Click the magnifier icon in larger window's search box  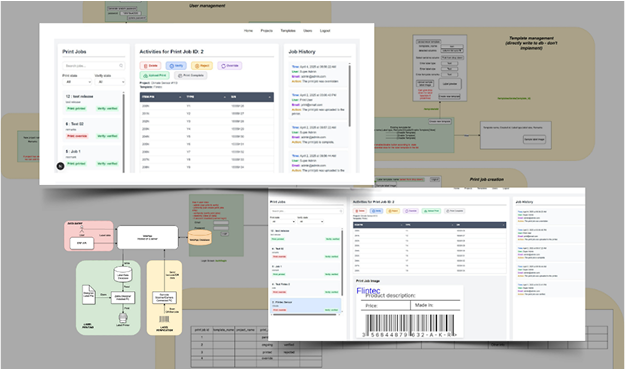tap(121, 66)
